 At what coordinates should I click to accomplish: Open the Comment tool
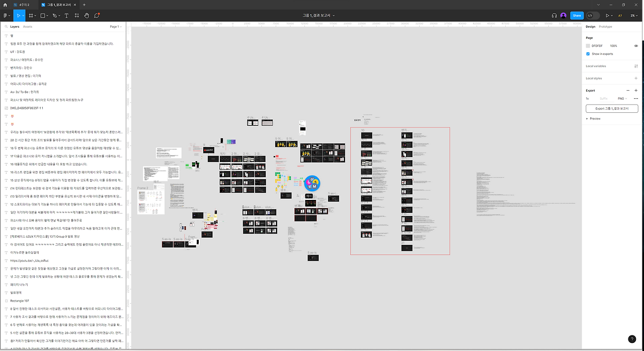coord(97,16)
